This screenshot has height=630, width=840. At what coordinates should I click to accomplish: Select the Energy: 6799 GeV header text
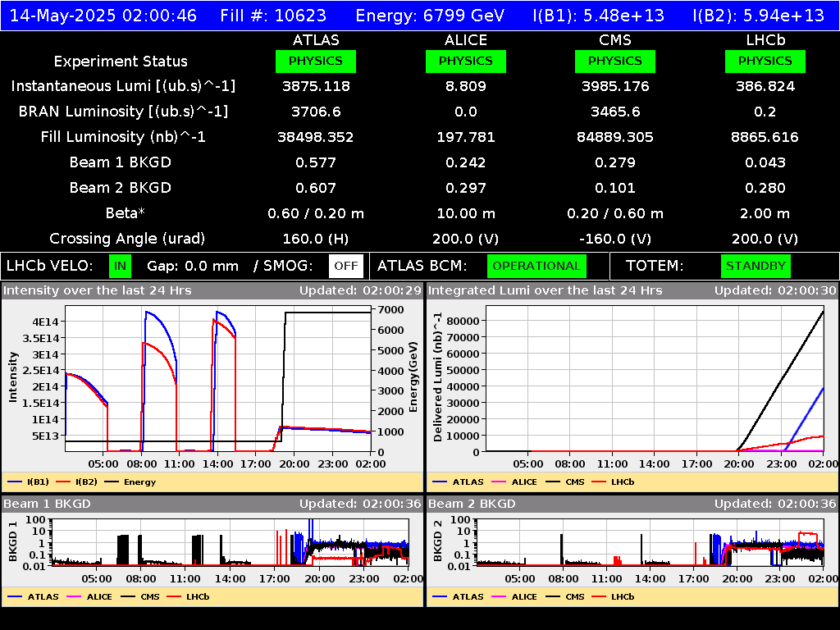(430, 16)
